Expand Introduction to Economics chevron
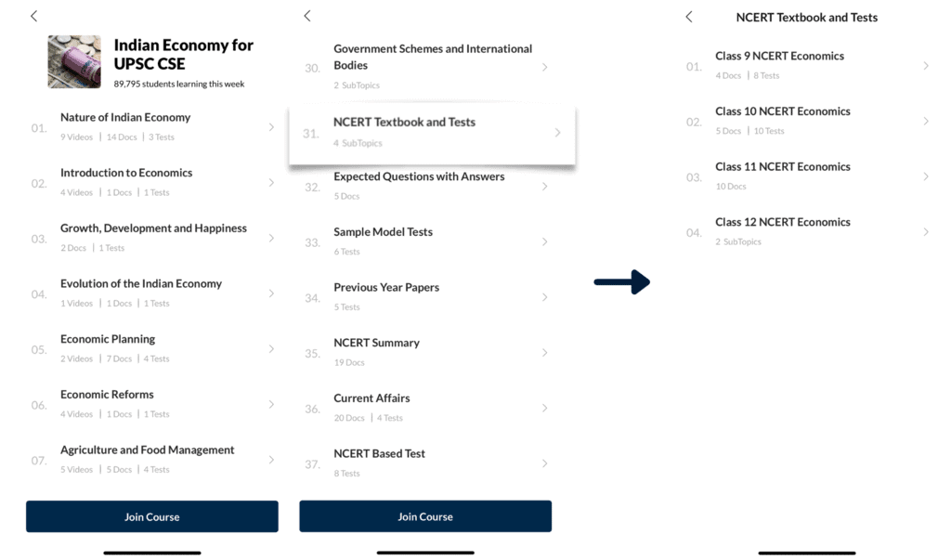 pos(271,183)
